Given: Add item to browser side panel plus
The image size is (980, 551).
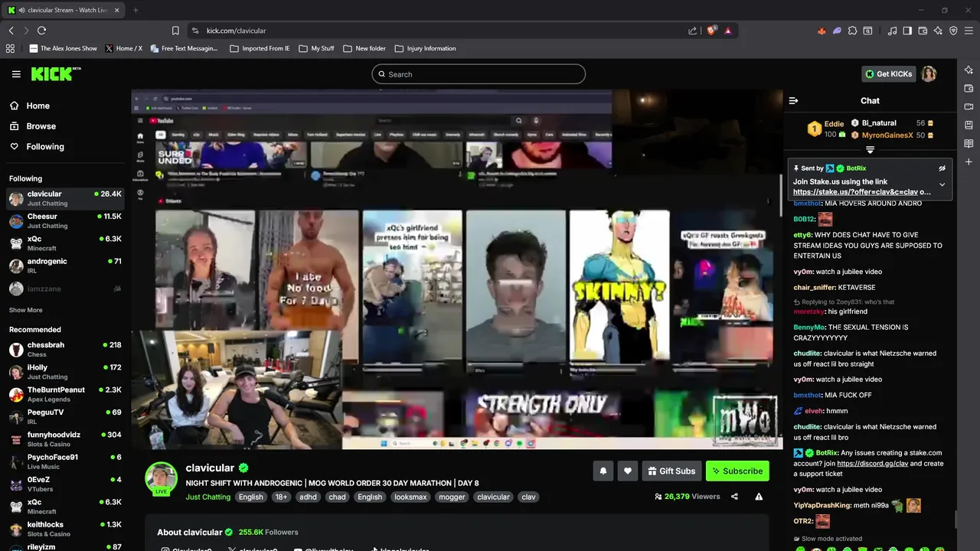Looking at the screenshot, I should (x=969, y=162).
